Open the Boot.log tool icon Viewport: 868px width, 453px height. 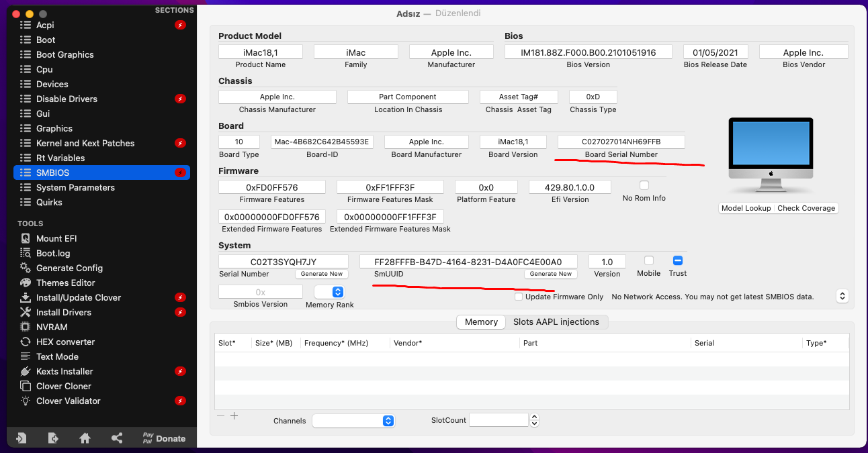[26, 253]
